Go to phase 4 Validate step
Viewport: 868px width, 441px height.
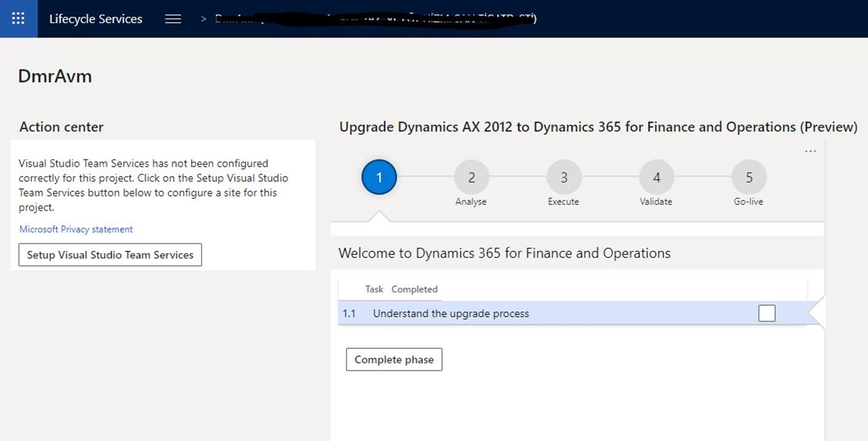[x=656, y=177]
